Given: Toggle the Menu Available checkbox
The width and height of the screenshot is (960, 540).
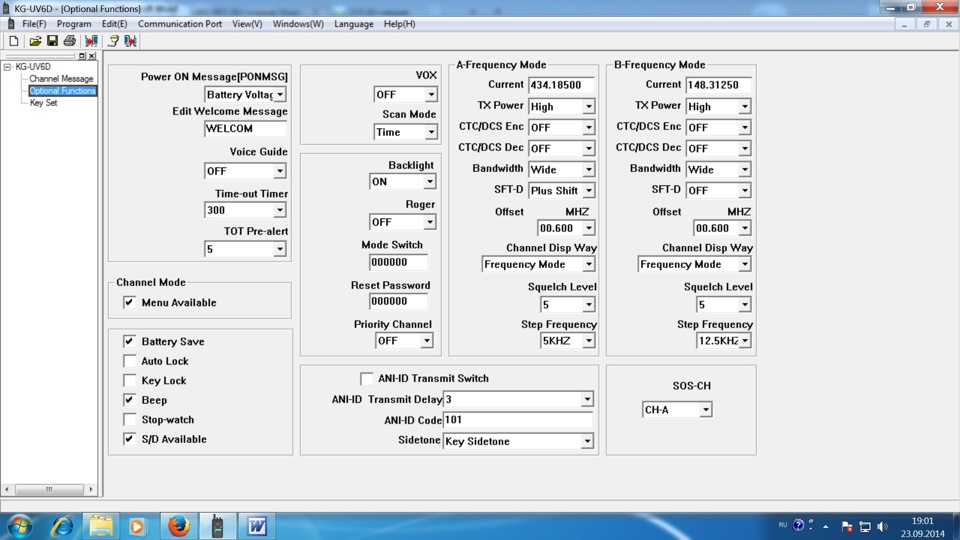Looking at the screenshot, I should click(129, 302).
